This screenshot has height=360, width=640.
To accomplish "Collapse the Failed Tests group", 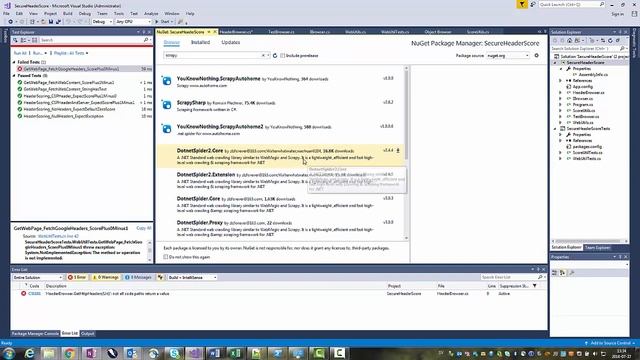I will click(x=14, y=62).
